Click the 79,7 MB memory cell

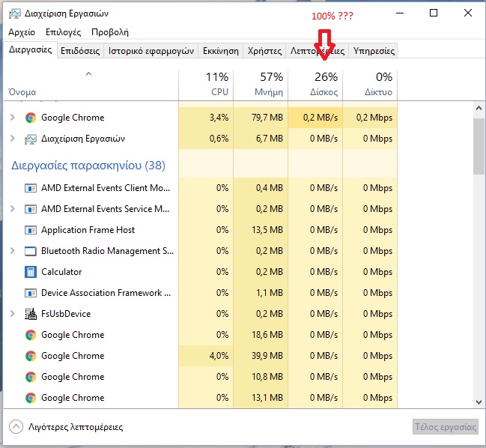261,118
